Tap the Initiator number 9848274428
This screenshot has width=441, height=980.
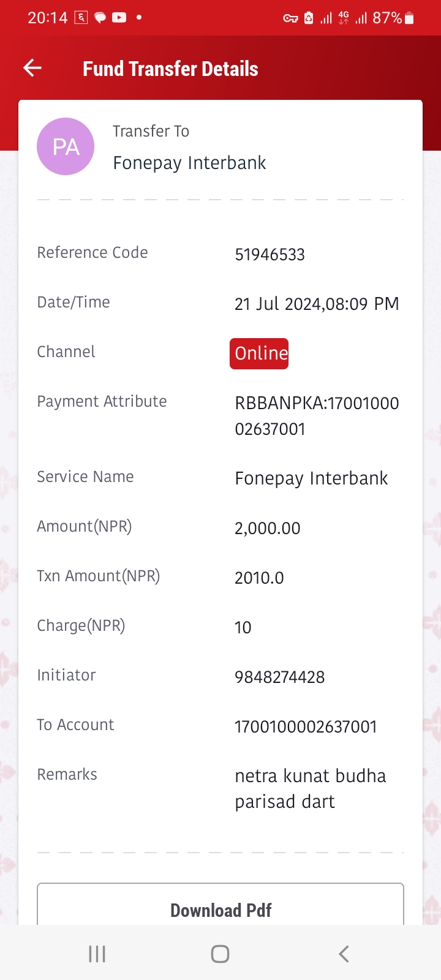tap(279, 677)
